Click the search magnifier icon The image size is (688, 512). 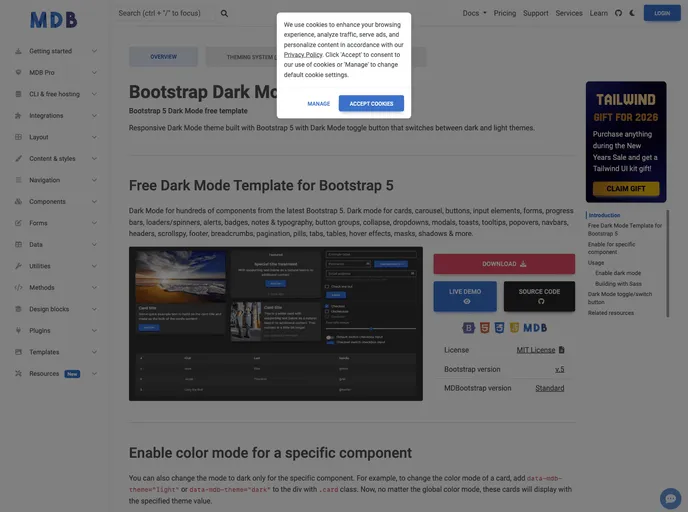224,14
